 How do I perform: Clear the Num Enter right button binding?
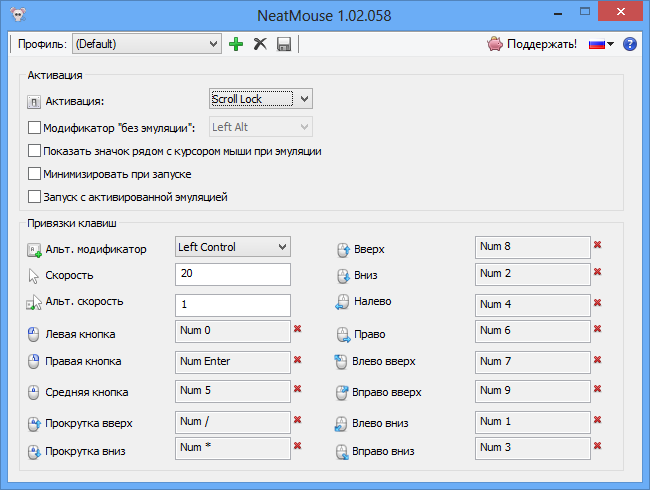pyautogui.click(x=297, y=360)
